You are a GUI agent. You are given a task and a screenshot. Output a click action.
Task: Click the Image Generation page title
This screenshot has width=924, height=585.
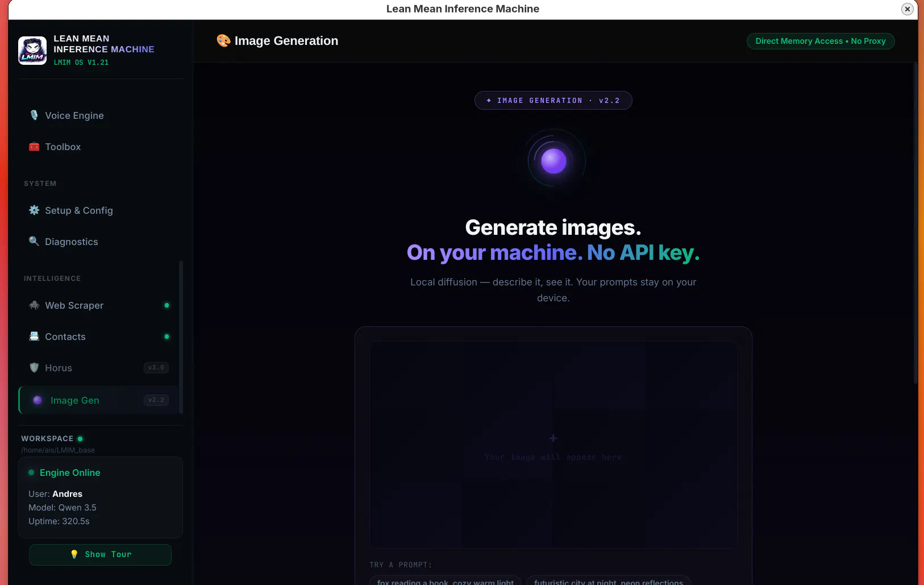click(286, 41)
